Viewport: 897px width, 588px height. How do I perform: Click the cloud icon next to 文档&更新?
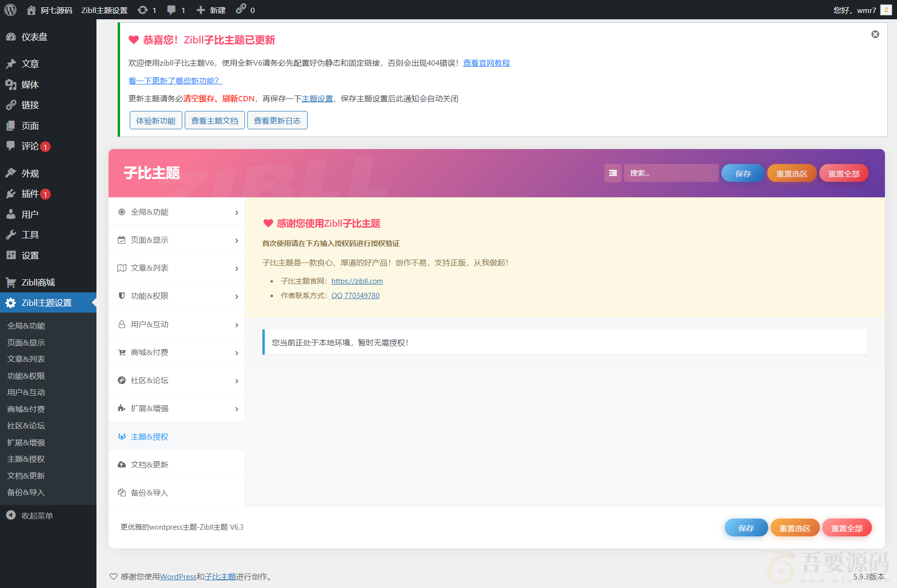pos(122,465)
